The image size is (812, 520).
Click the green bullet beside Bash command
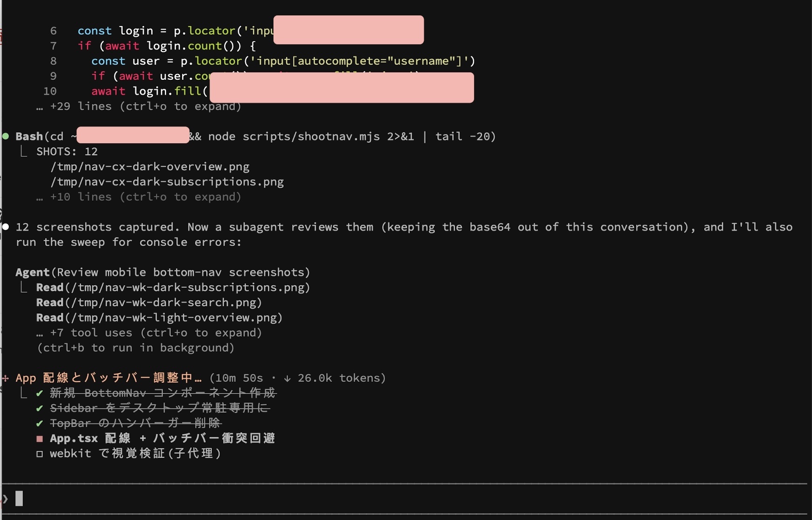click(x=6, y=136)
